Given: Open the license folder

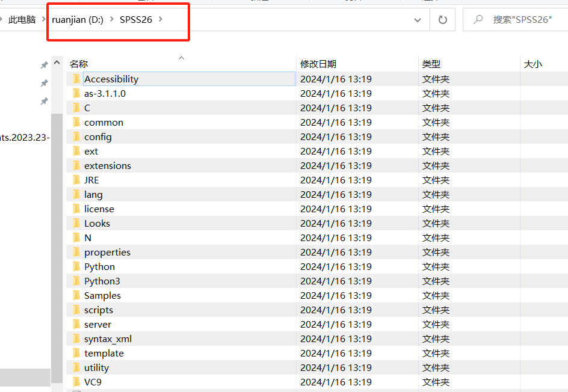Looking at the screenshot, I should click(99, 209).
